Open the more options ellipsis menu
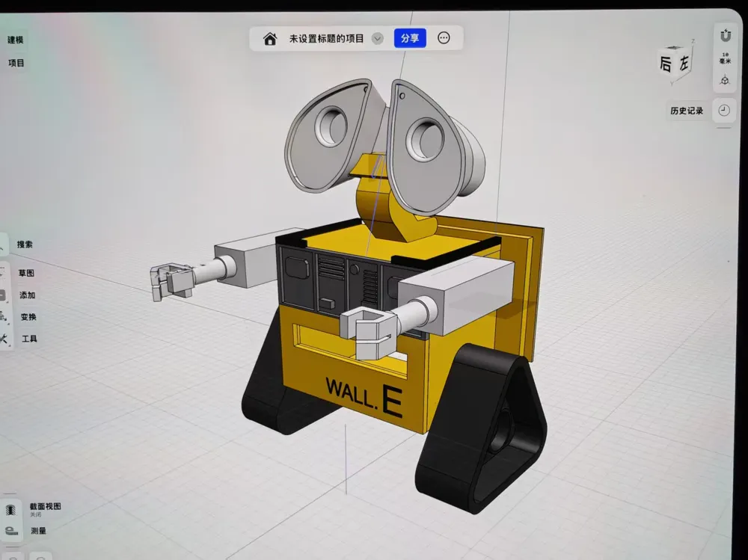The width and height of the screenshot is (748, 560). click(x=444, y=38)
